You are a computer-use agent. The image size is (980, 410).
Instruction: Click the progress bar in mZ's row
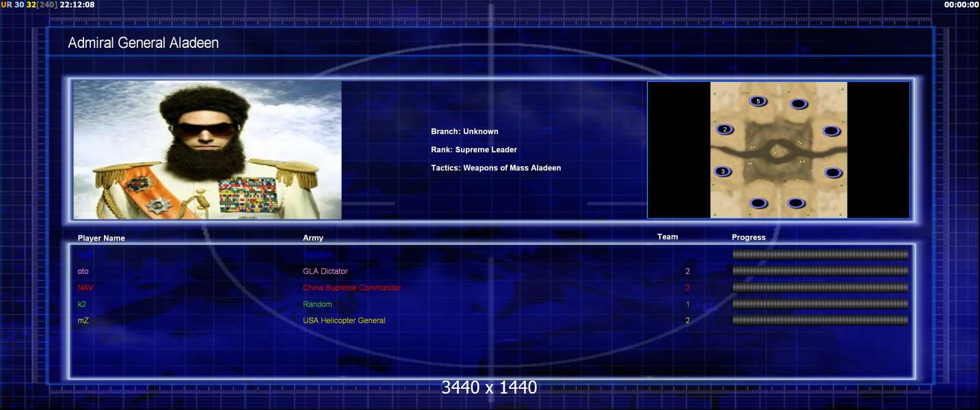click(x=821, y=320)
